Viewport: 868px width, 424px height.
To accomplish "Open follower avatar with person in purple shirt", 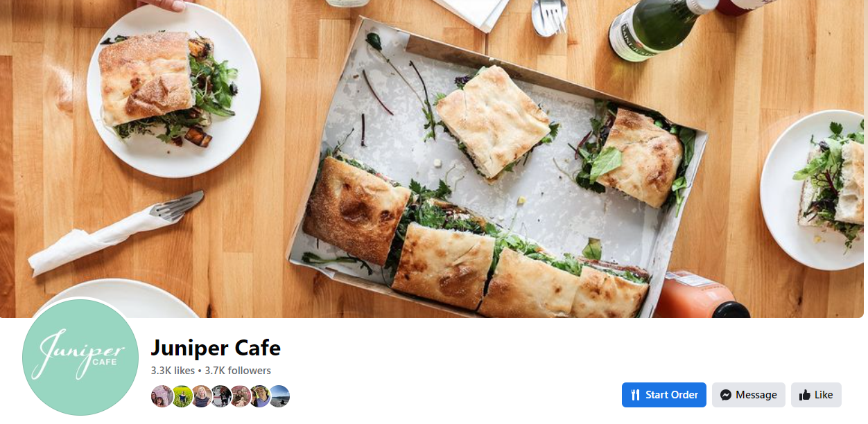I will [260, 396].
